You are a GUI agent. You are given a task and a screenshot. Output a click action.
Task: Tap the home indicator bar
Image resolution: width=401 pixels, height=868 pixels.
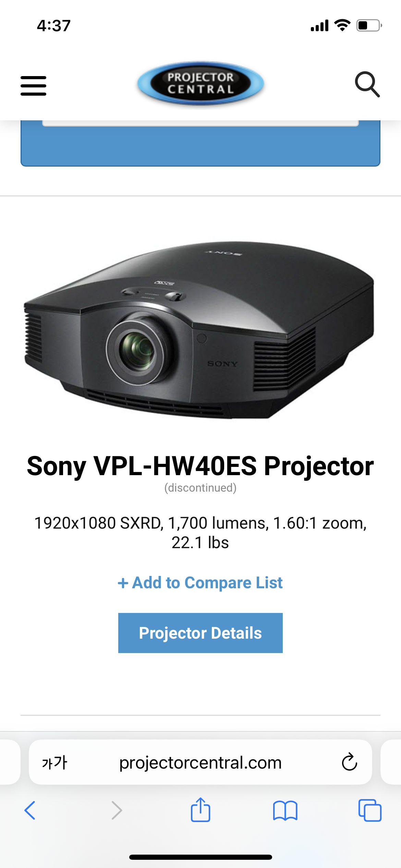pos(200,857)
